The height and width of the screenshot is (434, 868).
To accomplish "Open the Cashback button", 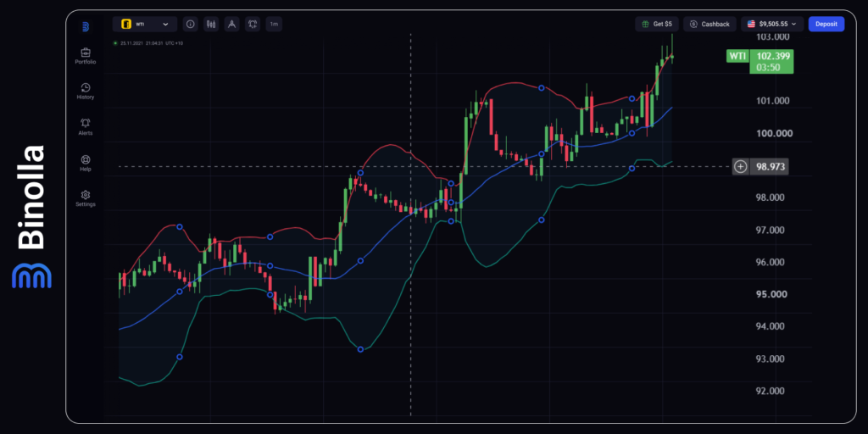I will 709,24.
